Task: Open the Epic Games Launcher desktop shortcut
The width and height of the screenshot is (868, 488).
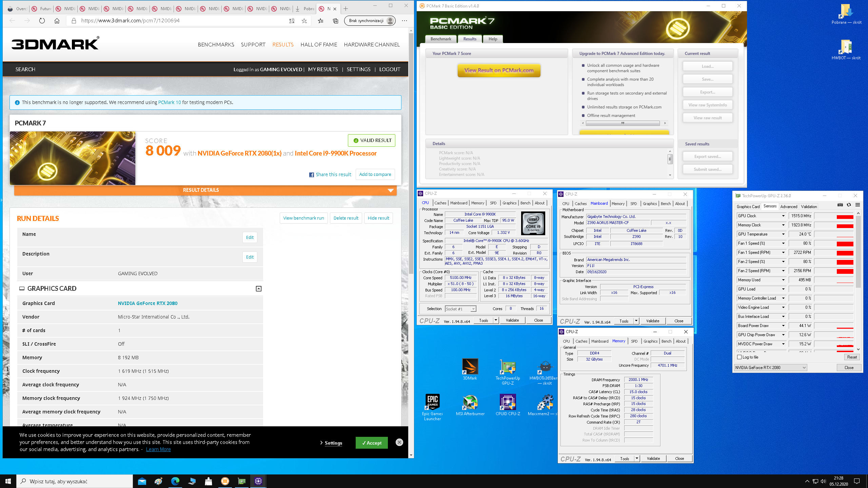Action: tap(432, 407)
